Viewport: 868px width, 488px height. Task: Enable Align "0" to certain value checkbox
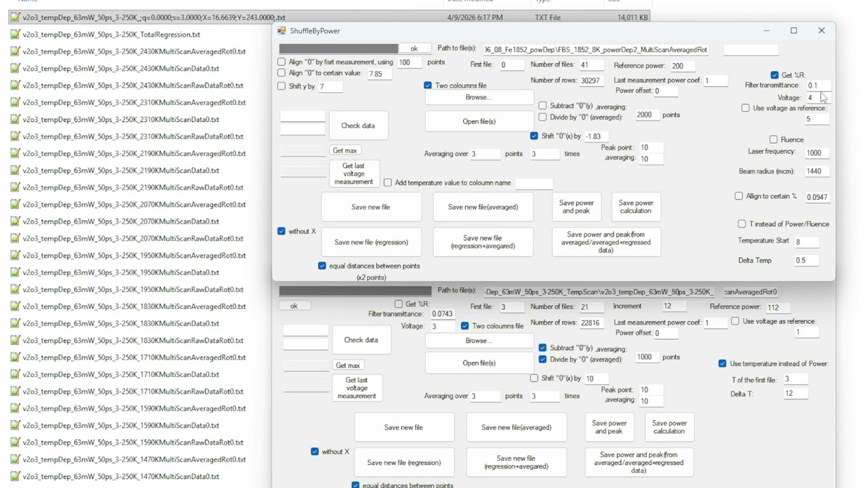pos(281,73)
